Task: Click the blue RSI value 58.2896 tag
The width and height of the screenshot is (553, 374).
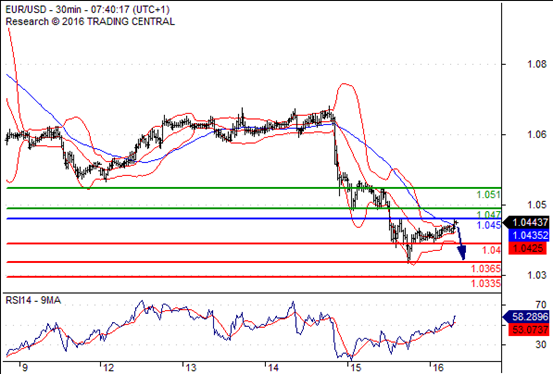Action: coord(526,317)
